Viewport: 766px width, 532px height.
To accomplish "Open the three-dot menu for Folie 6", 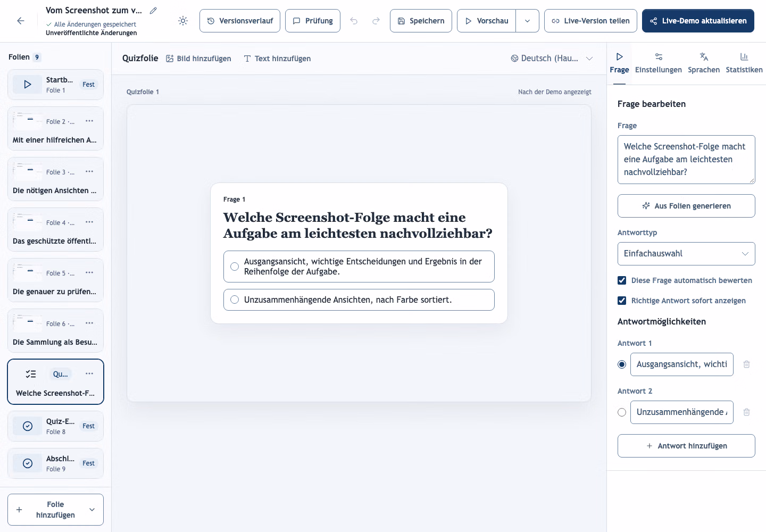I will pos(89,323).
